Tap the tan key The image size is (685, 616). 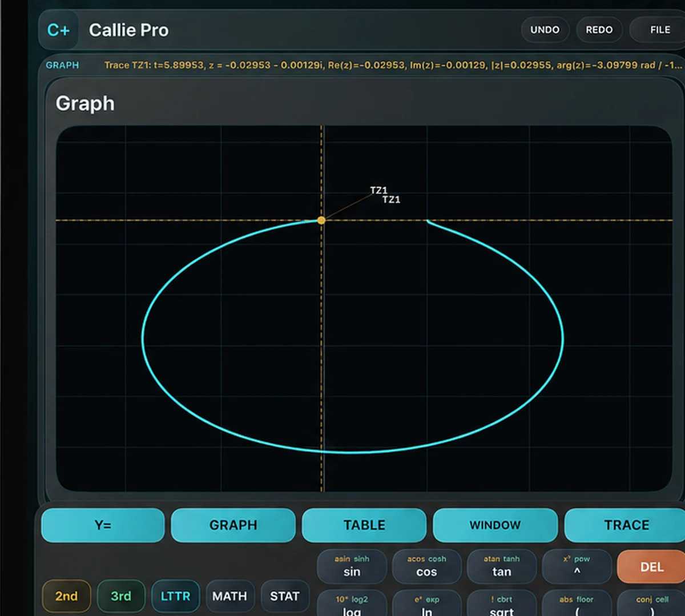point(502,566)
